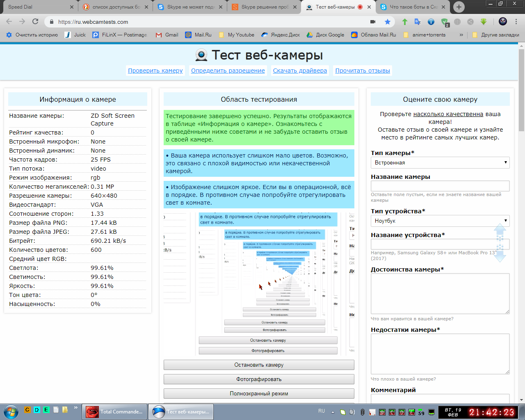Click the Определить разрешение link

coord(228,71)
